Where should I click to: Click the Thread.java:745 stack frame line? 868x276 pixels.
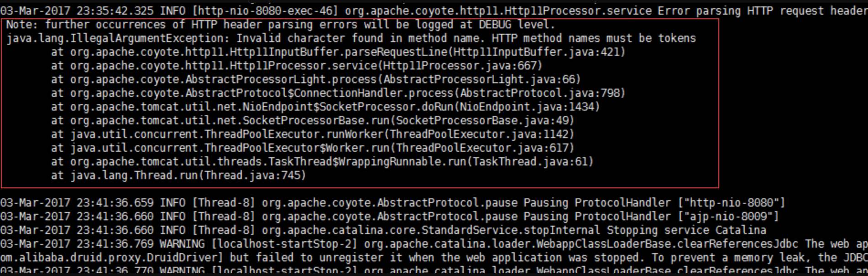(178, 175)
